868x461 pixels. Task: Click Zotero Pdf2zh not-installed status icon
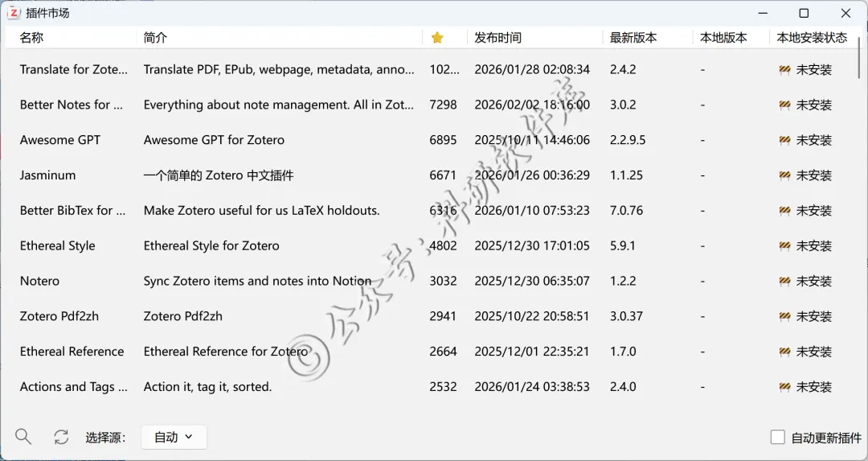pos(784,316)
